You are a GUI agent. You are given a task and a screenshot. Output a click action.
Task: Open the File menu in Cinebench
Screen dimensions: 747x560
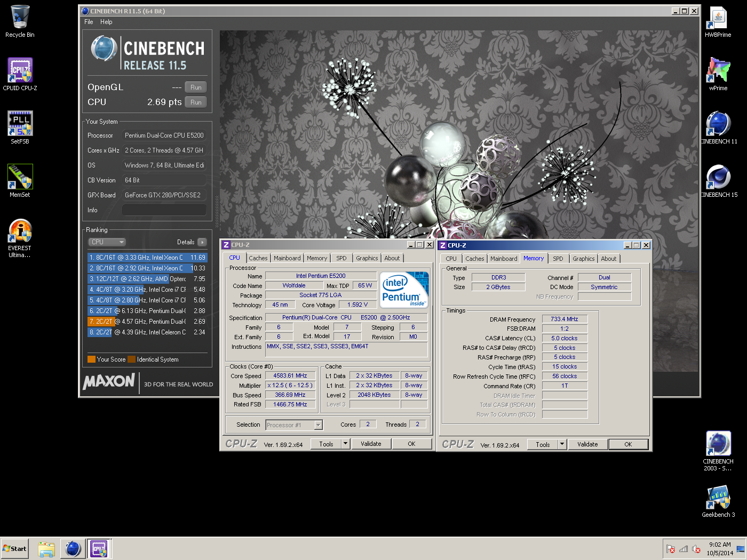[89, 22]
